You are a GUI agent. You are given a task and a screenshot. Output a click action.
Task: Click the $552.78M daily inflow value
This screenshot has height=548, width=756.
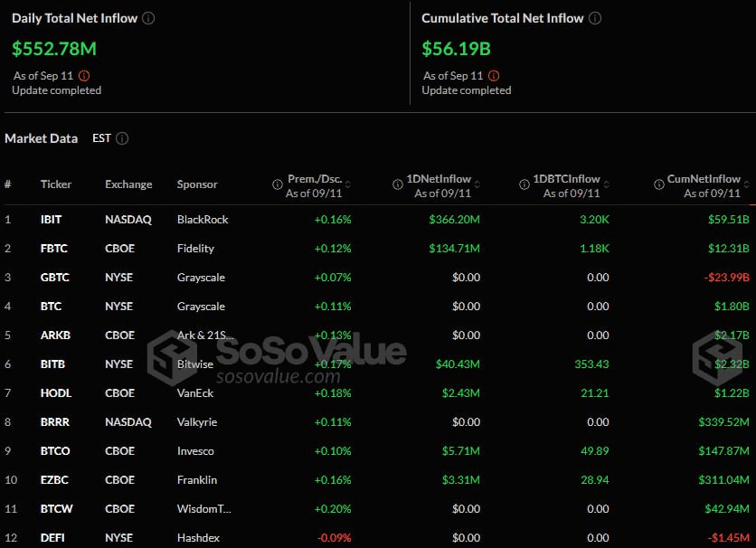tap(54, 49)
